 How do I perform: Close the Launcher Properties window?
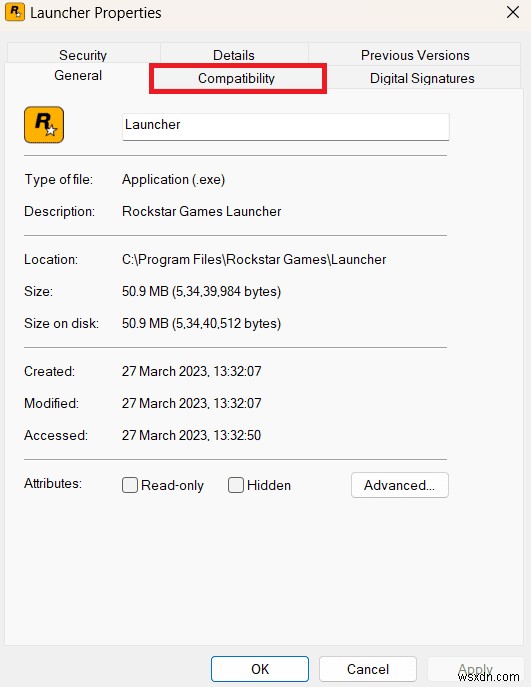(x=513, y=12)
